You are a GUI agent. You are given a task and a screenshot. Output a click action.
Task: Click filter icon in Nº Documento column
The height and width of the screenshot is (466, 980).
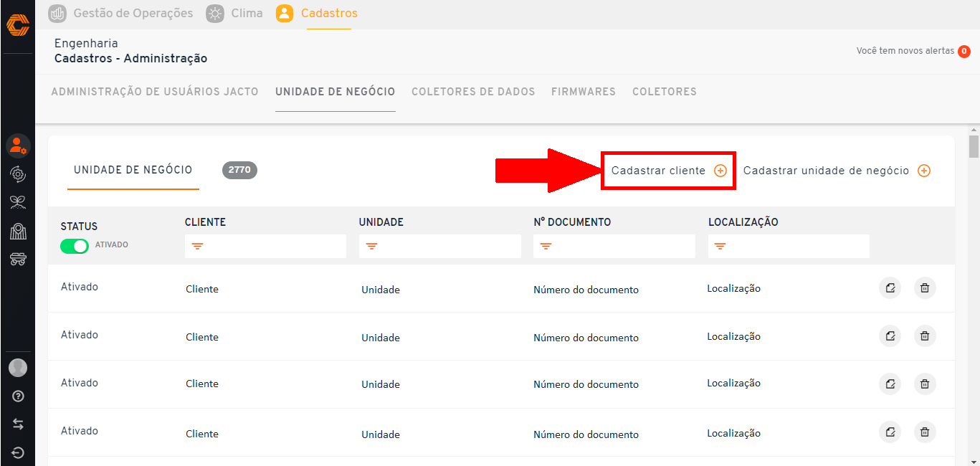coord(546,246)
